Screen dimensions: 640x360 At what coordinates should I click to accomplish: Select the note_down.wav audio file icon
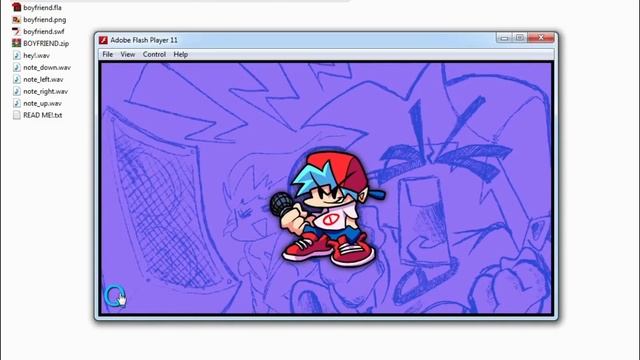(16, 67)
